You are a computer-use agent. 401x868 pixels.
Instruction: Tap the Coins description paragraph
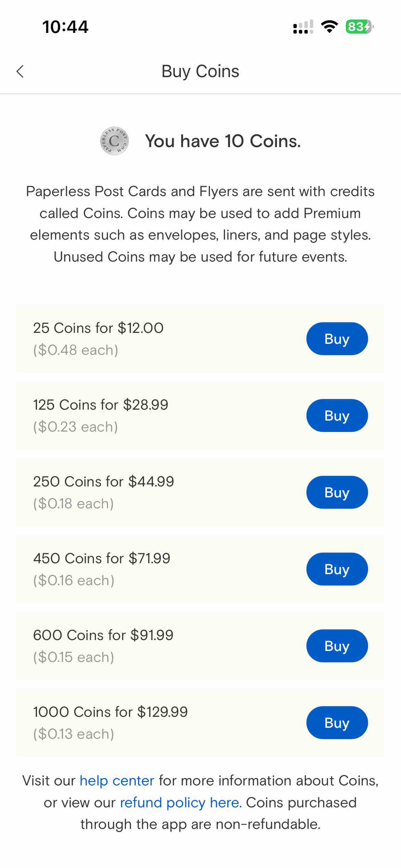(x=200, y=224)
